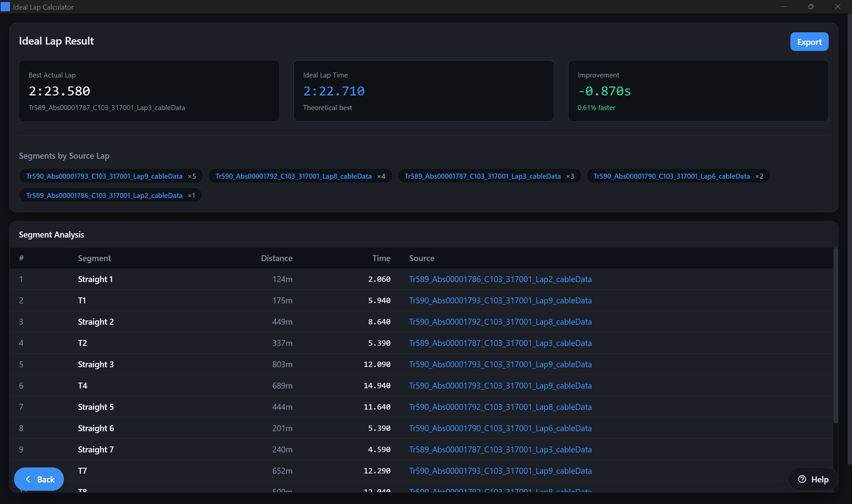Image resolution: width=852 pixels, height=504 pixels.
Task: Select the Lap2 cableData x1 chip
Action: tap(110, 195)
